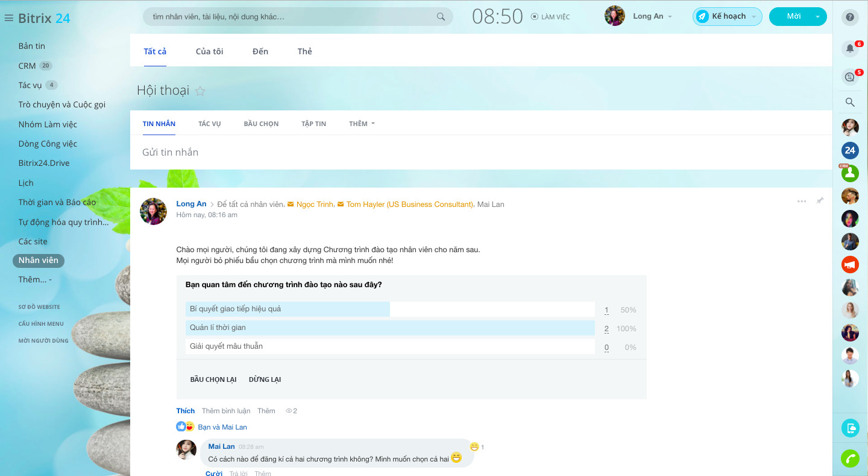Expand the Kế hoạch dropdown arrow
The height and width of the screenshot is (476, 868).
coord(753,17)
